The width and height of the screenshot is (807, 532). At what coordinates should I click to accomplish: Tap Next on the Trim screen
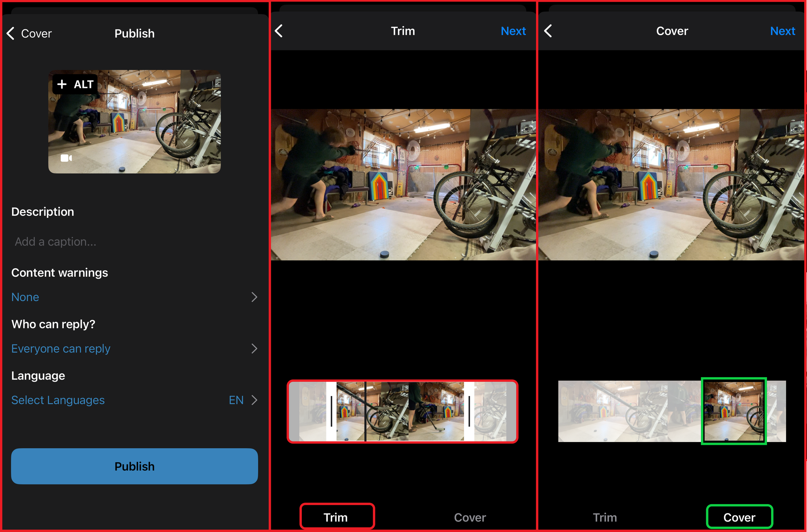click(513, 31)
